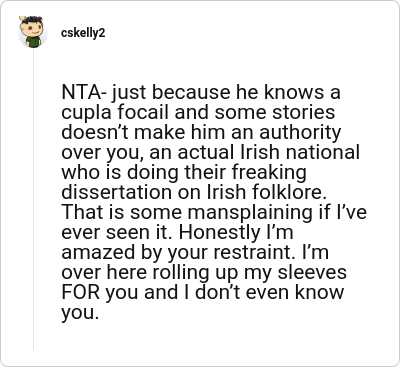Click the final word "you." on last line
Screen dimensions: 400x367
[x=80, y=313]
